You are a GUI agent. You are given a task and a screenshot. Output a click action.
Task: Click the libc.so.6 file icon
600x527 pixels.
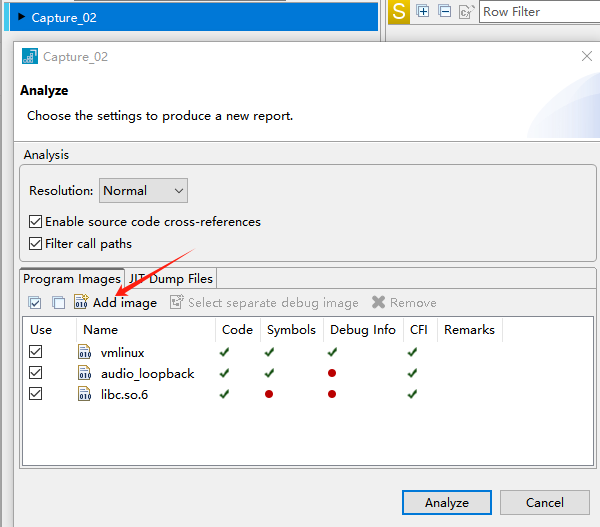click(x=84, y=394)
